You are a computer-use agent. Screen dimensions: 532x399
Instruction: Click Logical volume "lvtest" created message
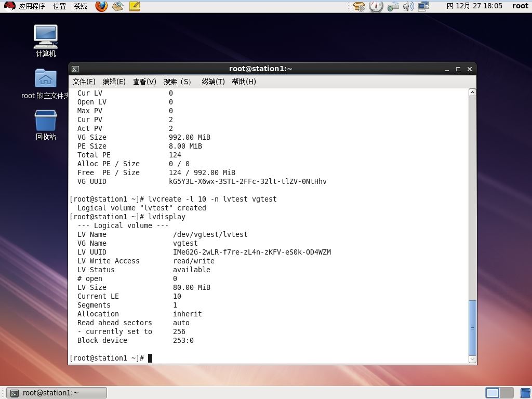[x=141, y=208]
